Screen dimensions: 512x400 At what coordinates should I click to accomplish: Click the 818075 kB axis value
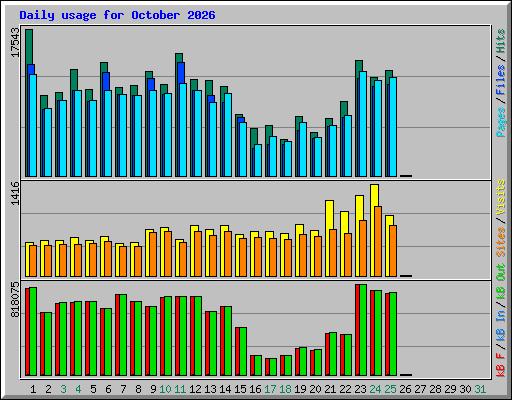(15, 299)
